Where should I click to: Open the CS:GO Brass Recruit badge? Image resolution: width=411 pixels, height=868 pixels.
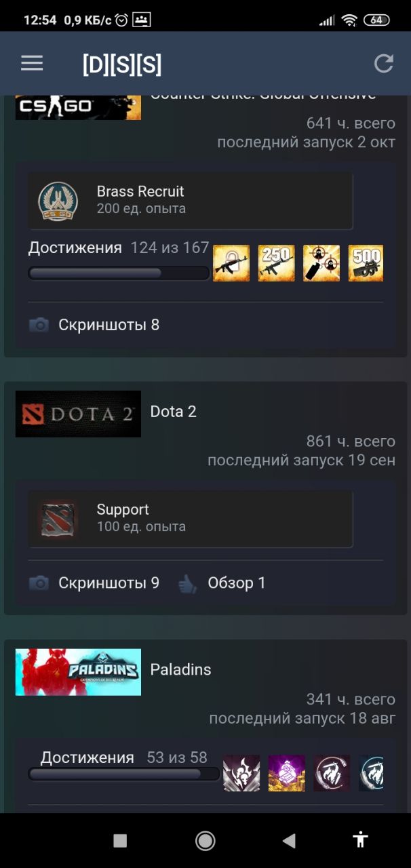(x=191, y=200)
